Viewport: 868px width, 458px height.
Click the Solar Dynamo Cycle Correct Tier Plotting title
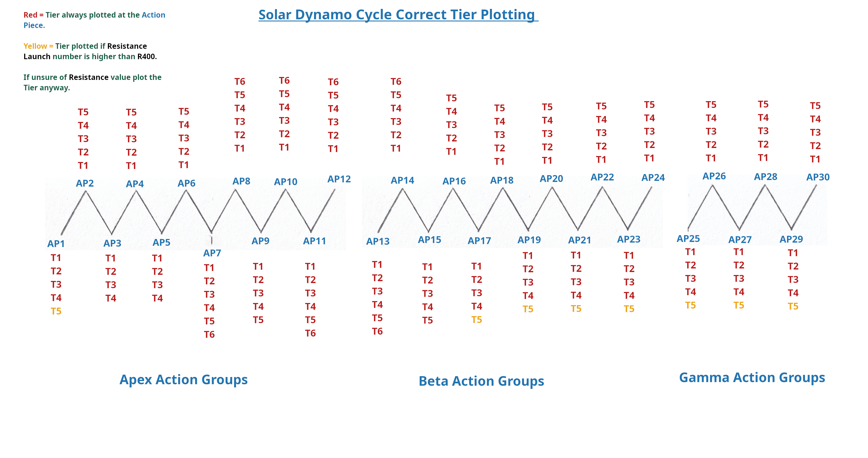[398, 14]
